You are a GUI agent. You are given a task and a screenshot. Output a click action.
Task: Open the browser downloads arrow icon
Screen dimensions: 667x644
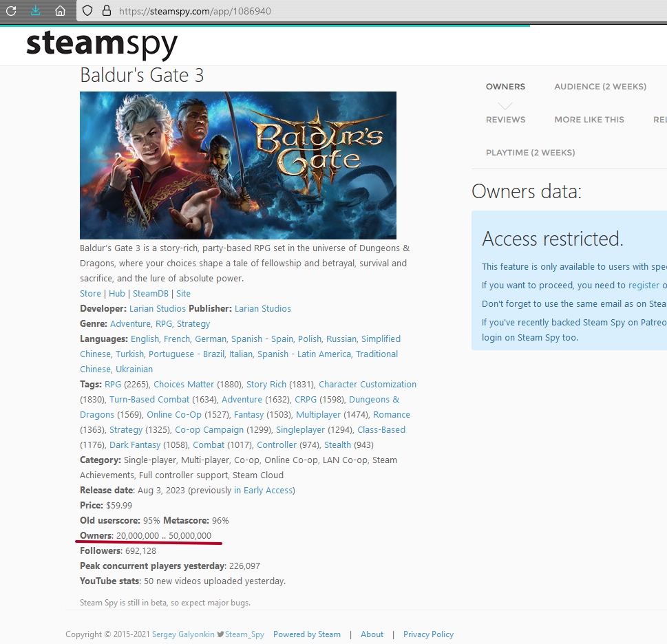pos(36,10)
